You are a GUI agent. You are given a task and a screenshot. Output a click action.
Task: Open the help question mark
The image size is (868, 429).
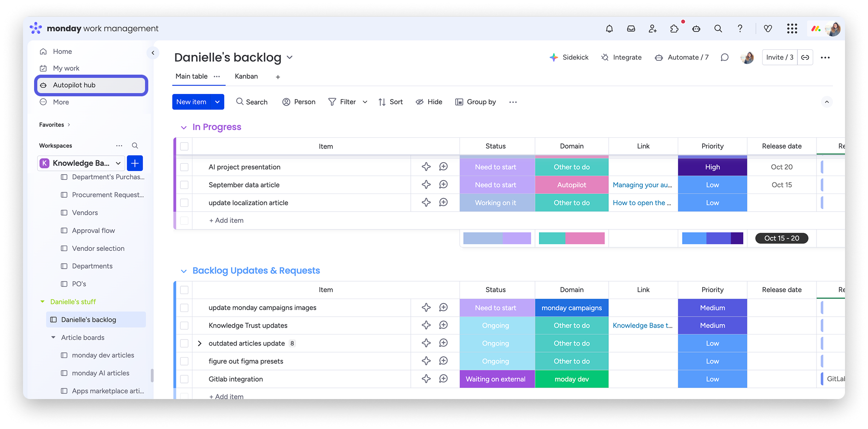coord(740,29)
